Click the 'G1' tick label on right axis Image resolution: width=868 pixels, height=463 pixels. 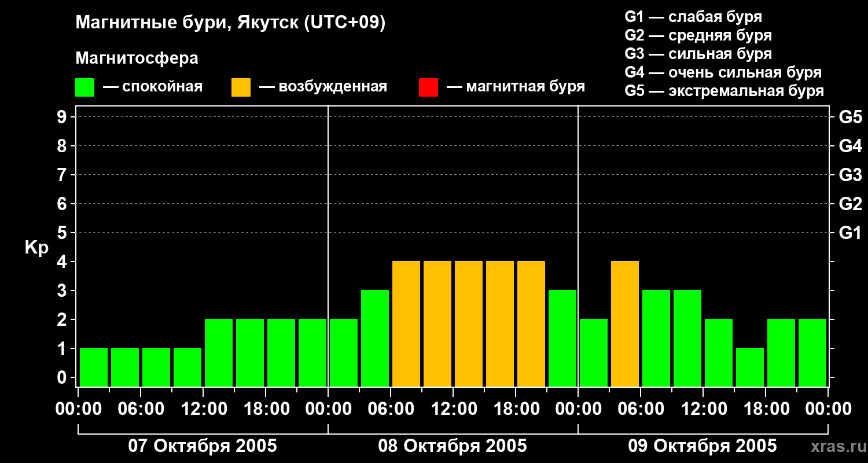[850, 233]
